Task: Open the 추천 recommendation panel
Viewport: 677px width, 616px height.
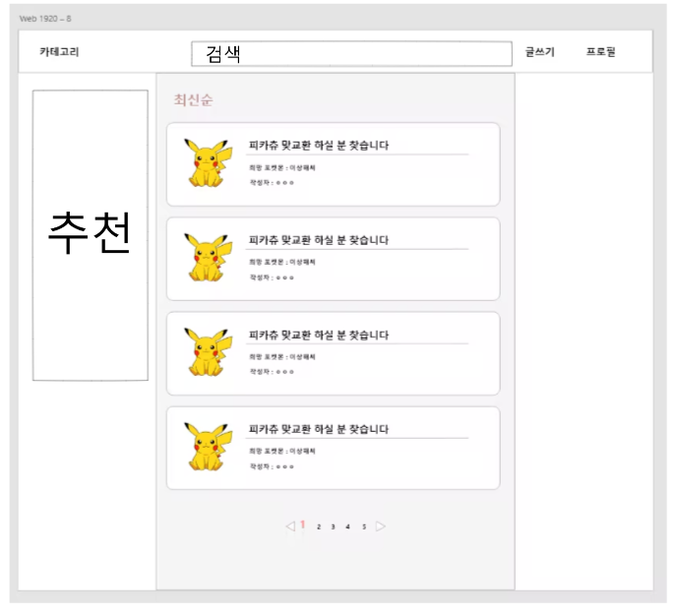Action: tap(91, 235)
